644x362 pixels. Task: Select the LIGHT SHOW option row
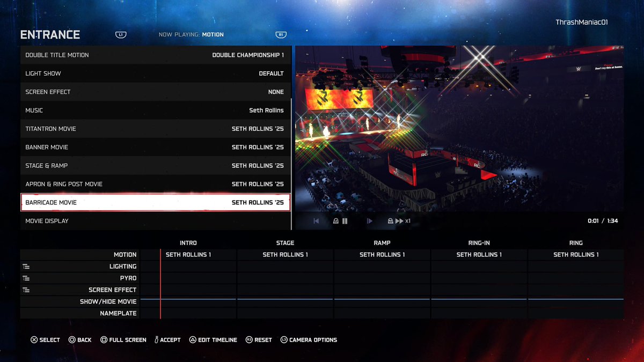(155, 73)
